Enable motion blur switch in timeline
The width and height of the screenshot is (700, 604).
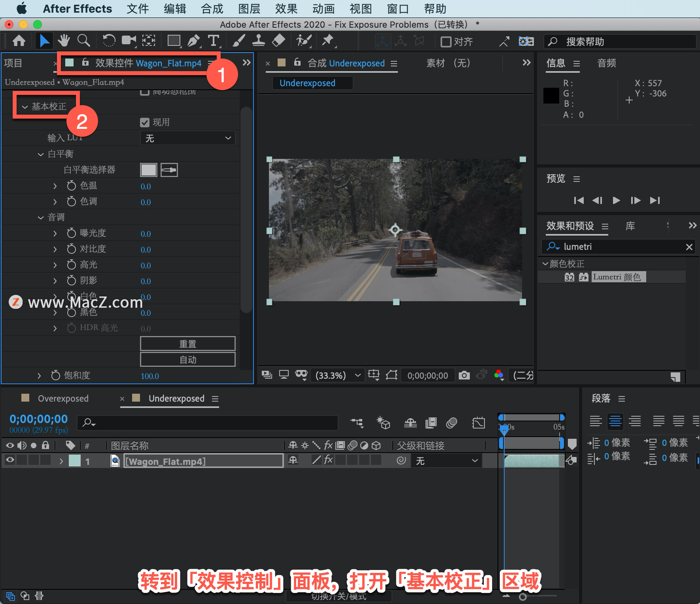(x=452, y=423)
